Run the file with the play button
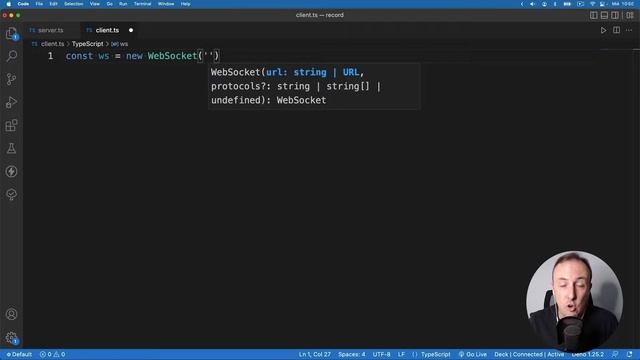 [x=603, y=30]
